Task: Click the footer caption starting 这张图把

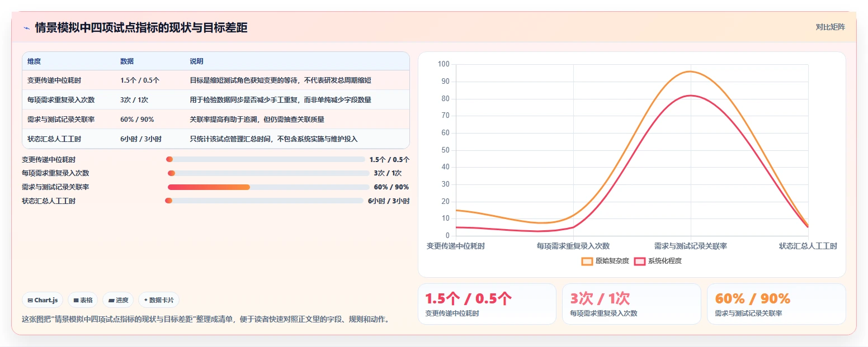Action: click(205, 320)
